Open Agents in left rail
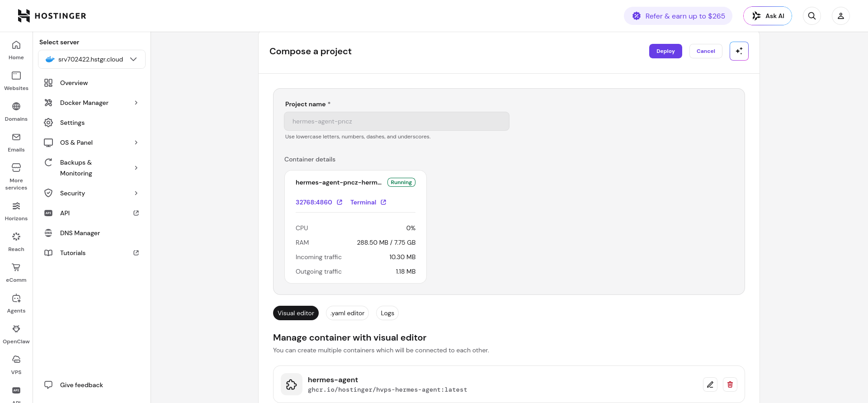 tap(16, 303)
